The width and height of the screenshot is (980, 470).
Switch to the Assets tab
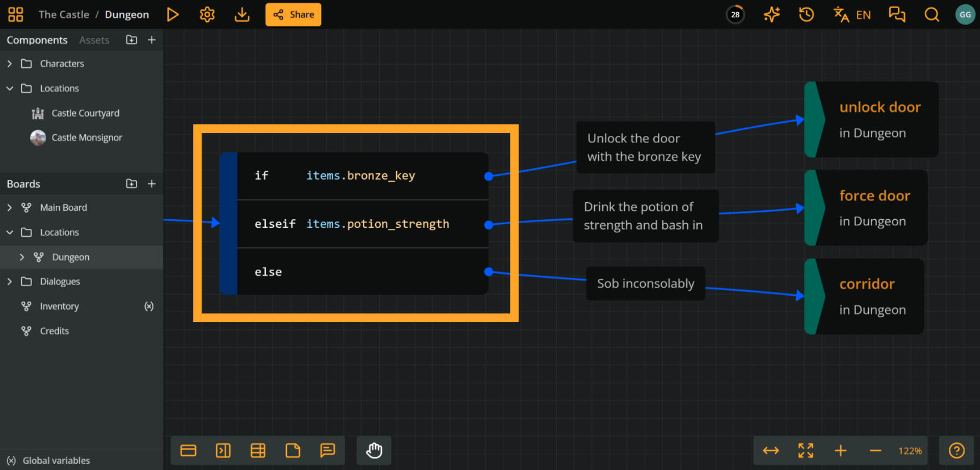(x=94, y=40)
